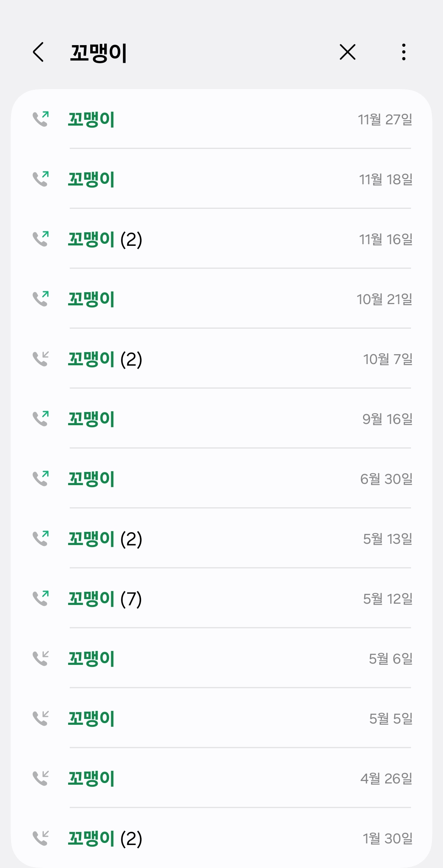The image size is (443, 868).
Task: Open the three-dot more options menu
Action: tap(404, 52)
